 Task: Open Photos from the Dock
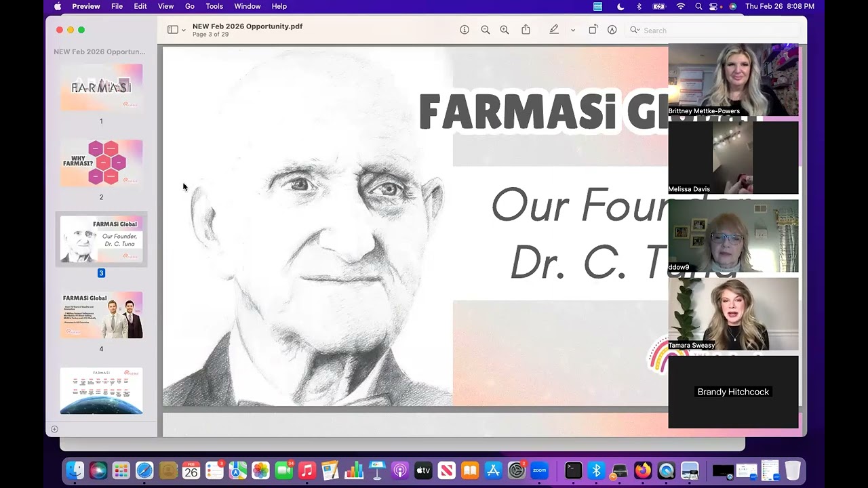(x=260, y=470)
